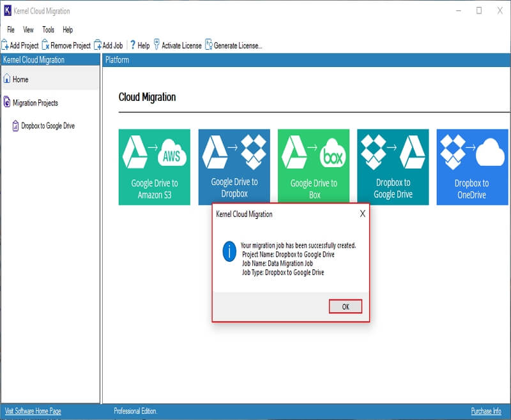
Task: Select Google Drive to Dropbox tile
Action: [234, 166]
